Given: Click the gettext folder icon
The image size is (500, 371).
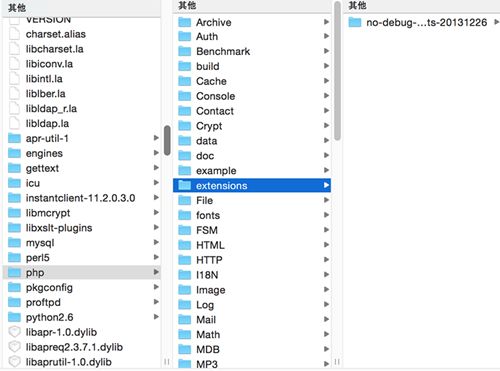Looking at the screenshot, I should [14, 168].
